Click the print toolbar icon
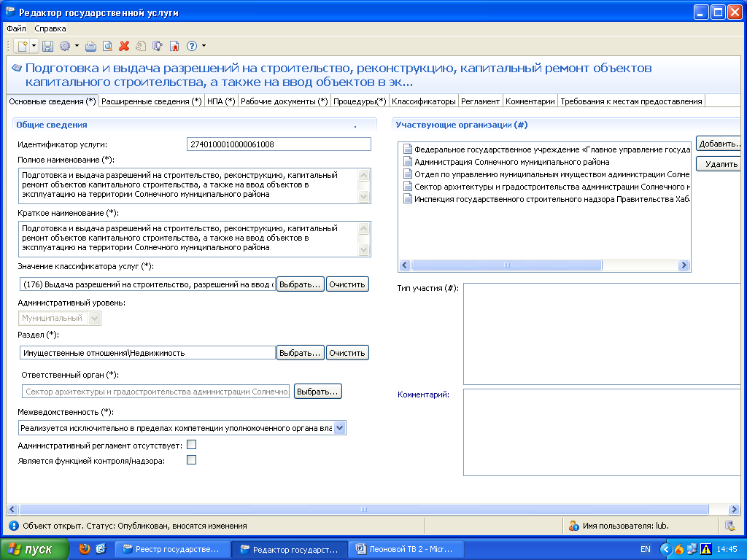The width and height of the screenshot is (747, 560). click(91, 46)
